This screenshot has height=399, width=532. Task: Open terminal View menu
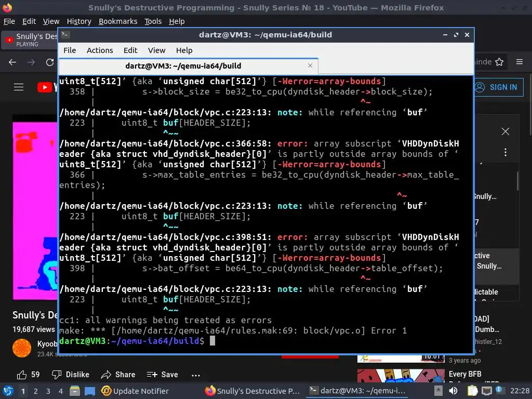pyautogui.click(x=156, y=50)
